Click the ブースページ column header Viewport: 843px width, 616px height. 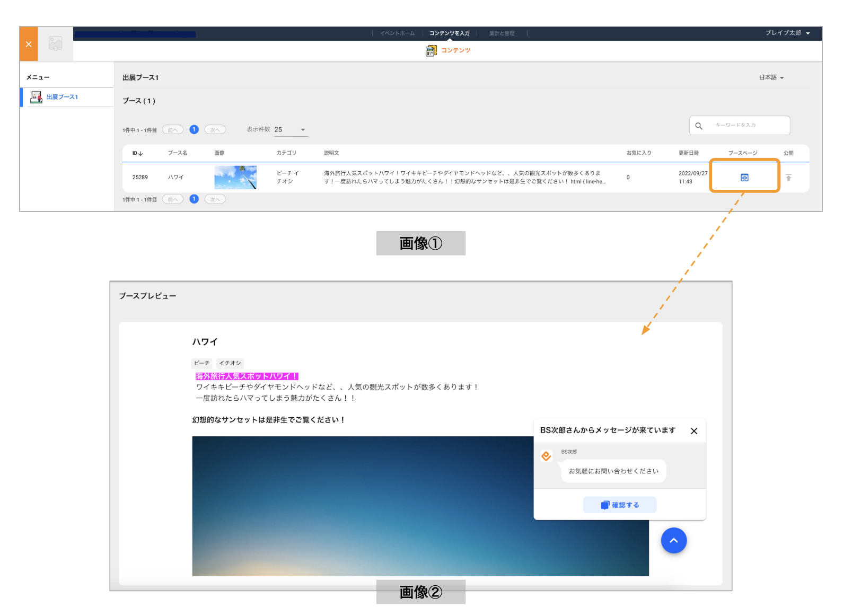(743, 153)
